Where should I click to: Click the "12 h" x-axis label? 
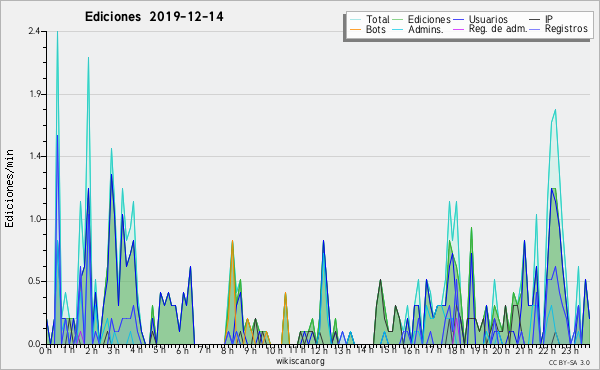click(x=319, y=350)
